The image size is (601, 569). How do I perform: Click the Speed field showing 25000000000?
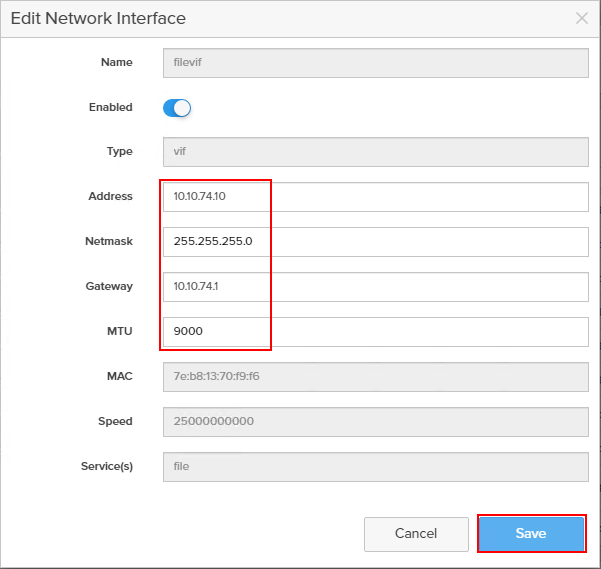tap(375, 422)
